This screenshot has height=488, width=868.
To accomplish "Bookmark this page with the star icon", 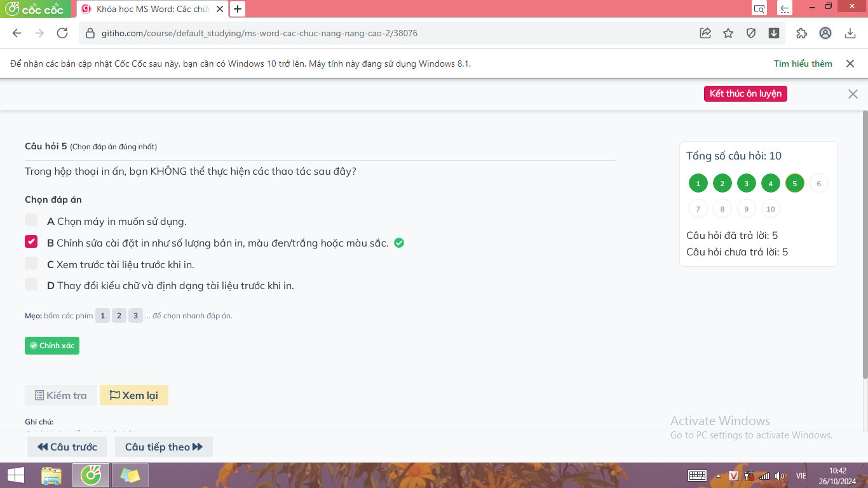I will [728, 34].
